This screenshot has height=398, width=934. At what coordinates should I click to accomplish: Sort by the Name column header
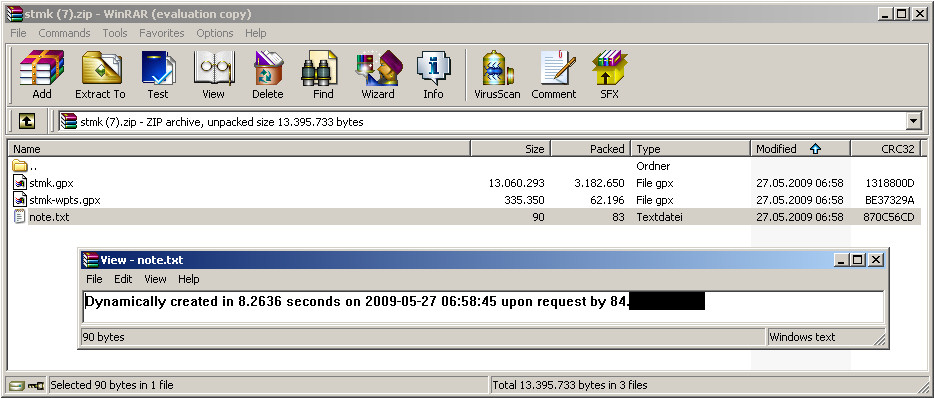tap(239, 149)
